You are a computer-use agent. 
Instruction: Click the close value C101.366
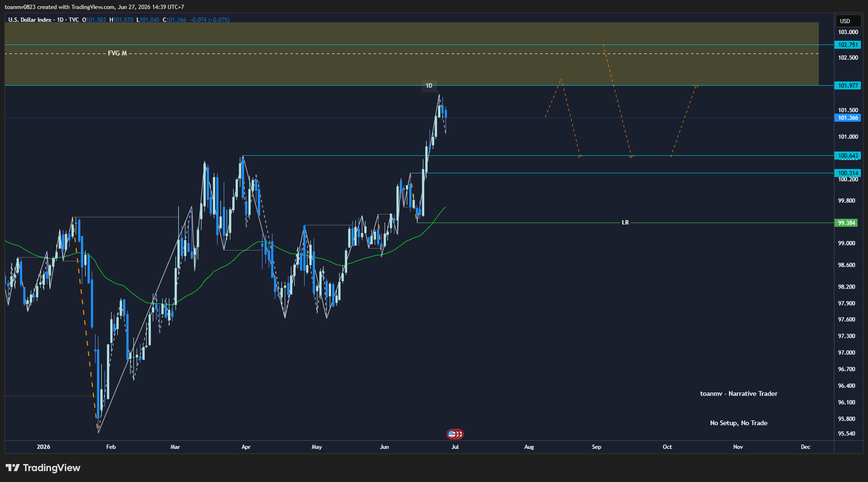coord(175,20)
